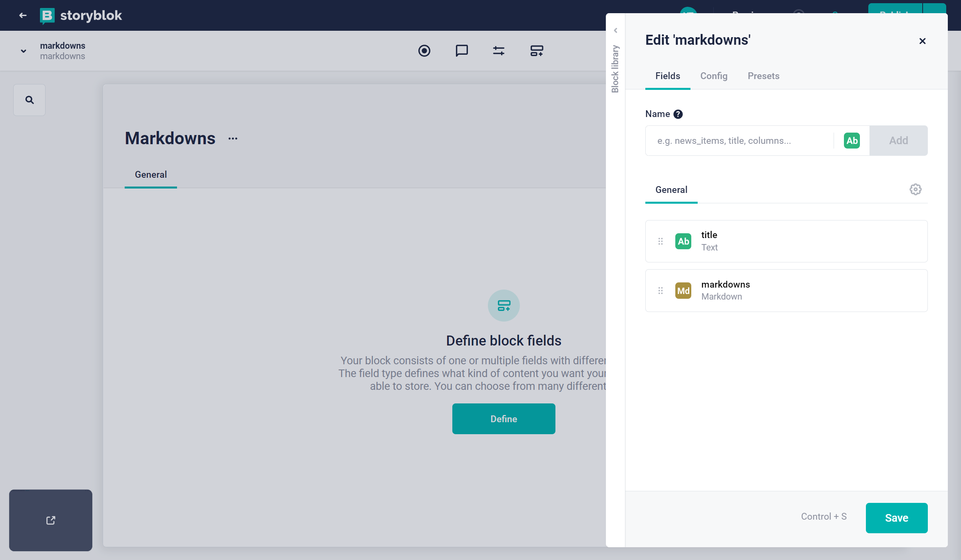Click the block add icon in toolbar
The height and width of the screenshot is (560, 961).
[537, 51]
